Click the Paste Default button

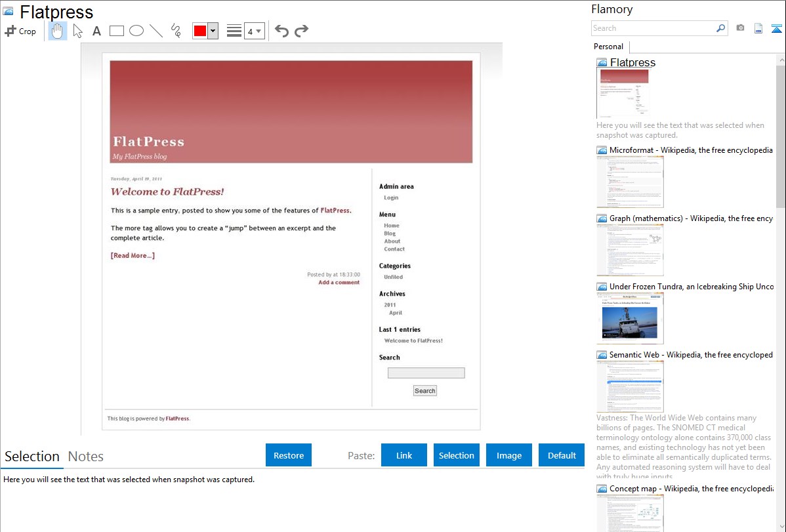coord(562,455)
